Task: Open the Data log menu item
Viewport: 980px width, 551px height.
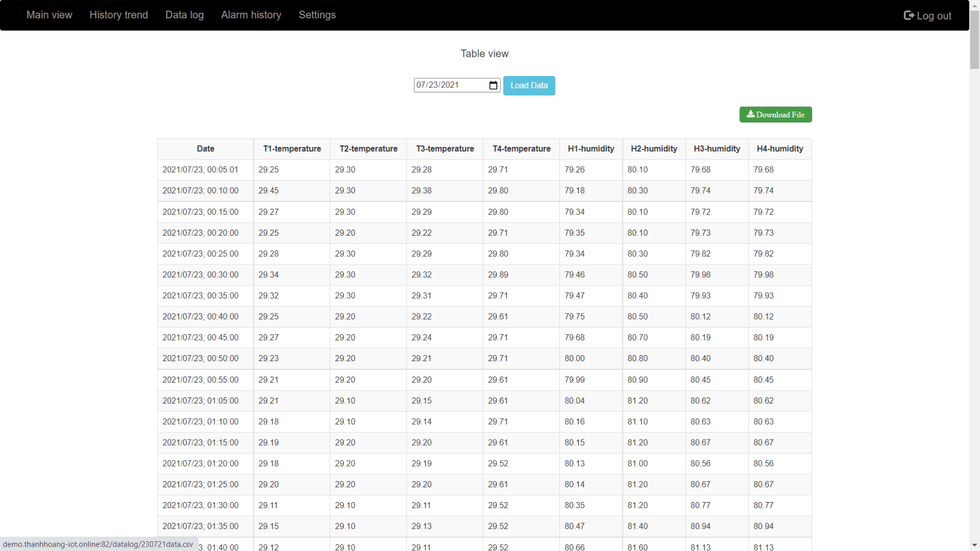Action: [184, 15]
